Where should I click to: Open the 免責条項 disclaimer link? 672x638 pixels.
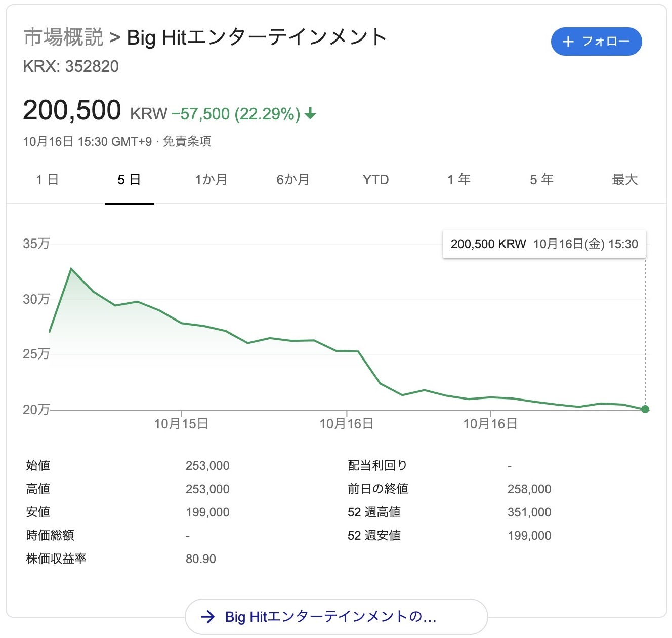click(187, 141)
